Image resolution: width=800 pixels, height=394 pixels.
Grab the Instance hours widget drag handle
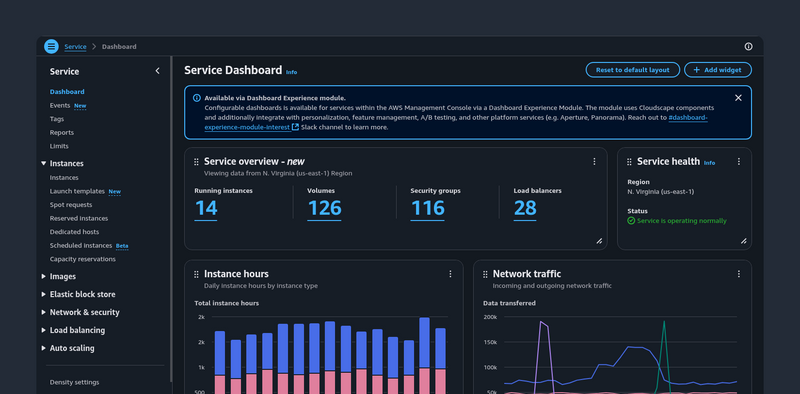click(196, 274)
